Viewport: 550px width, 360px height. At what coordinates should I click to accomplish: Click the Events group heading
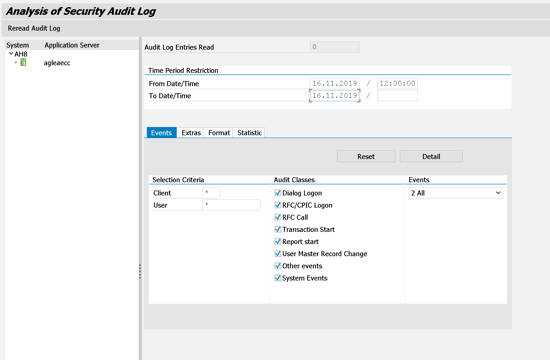419,180
